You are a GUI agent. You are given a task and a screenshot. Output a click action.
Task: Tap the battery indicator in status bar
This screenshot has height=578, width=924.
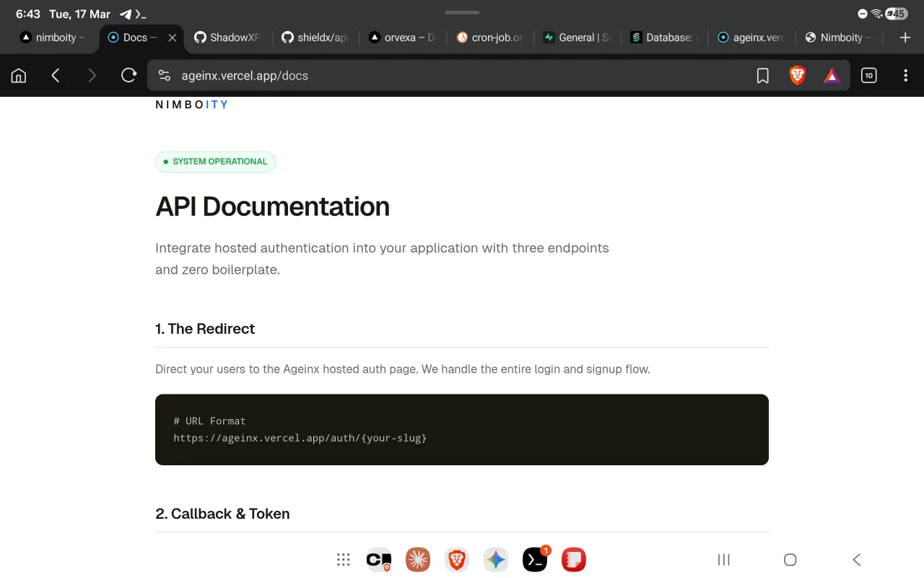[x=897, y=14]
